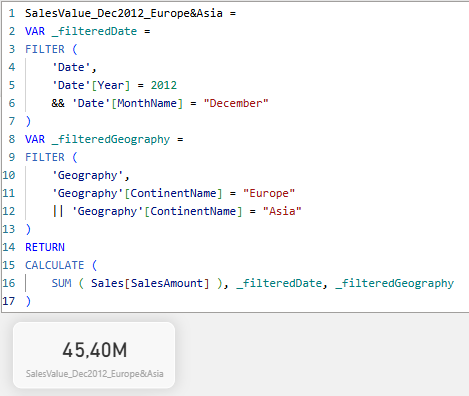Image resolution: width=469 pixels, height=396 pixels.
Task: Click the 2012 year value on line 5
Action: pos(164,85)
